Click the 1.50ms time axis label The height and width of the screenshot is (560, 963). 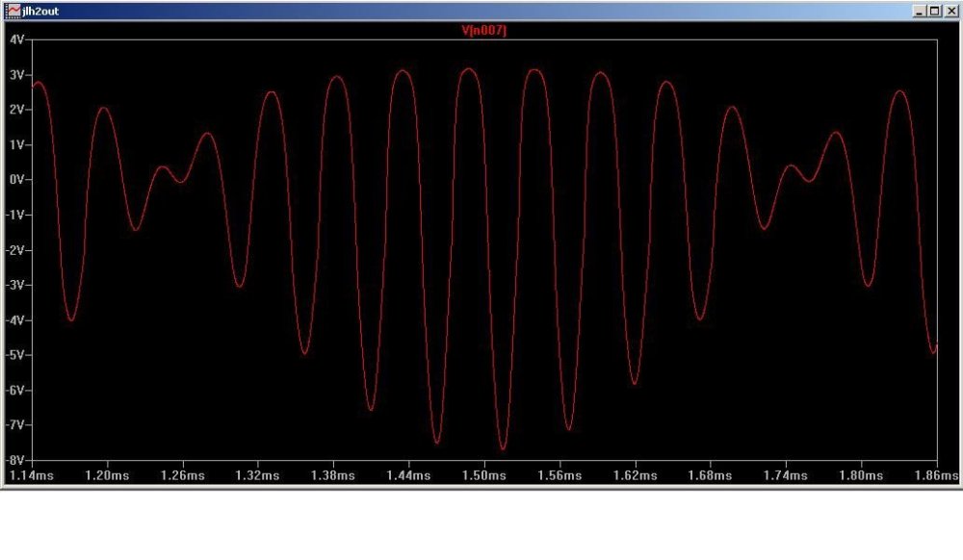click(483, 475)
